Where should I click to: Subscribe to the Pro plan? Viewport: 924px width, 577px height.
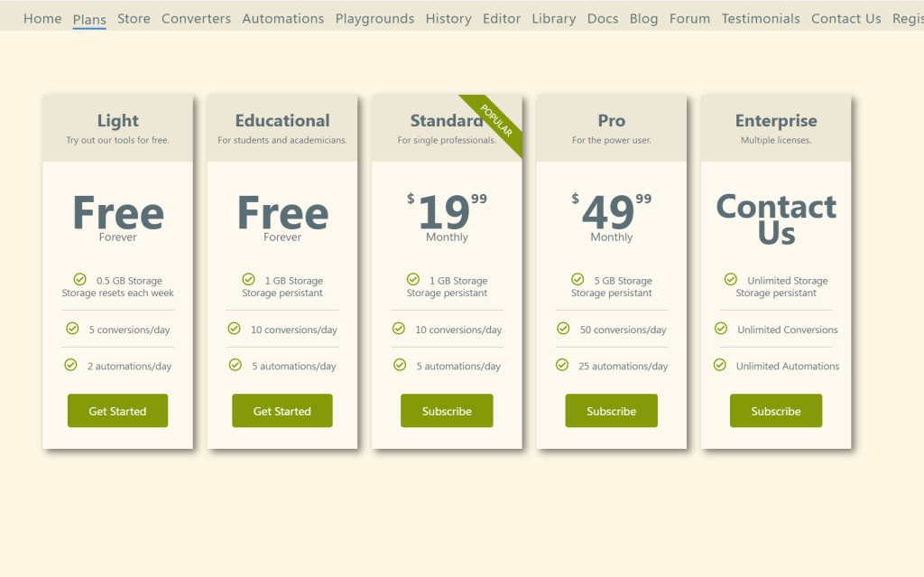tap(611, 411)
